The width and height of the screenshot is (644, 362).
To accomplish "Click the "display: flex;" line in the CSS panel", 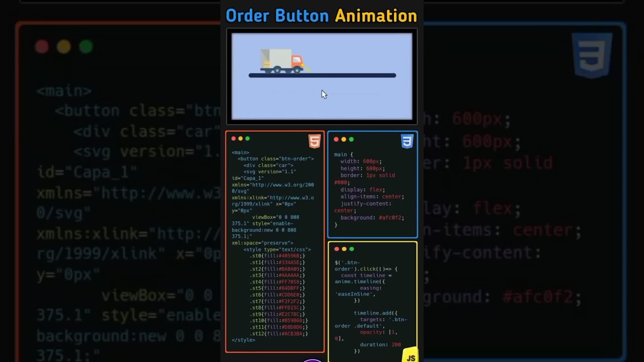I will [363, 190].
